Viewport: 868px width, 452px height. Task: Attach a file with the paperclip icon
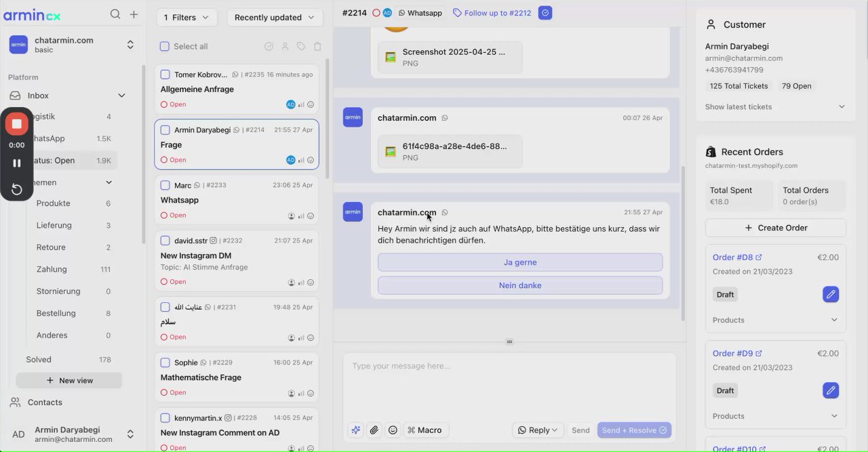(x=374, y=430)
